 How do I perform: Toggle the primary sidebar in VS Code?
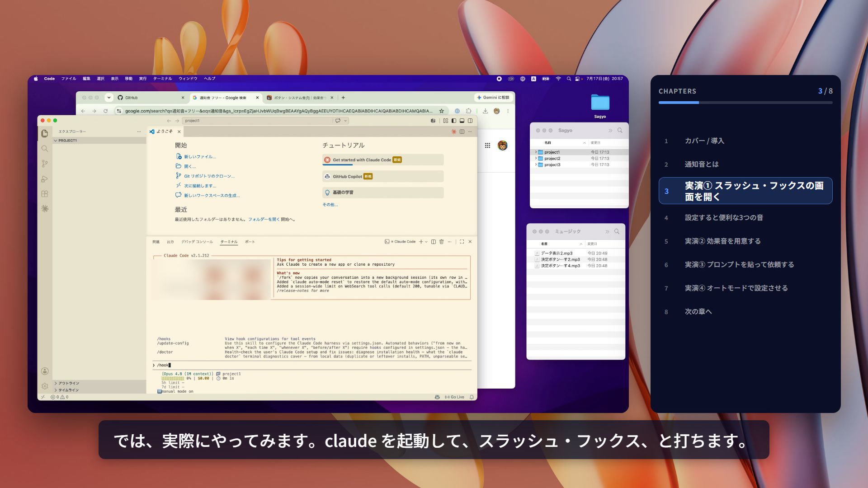pyautogui.click(x=454, y=121)
